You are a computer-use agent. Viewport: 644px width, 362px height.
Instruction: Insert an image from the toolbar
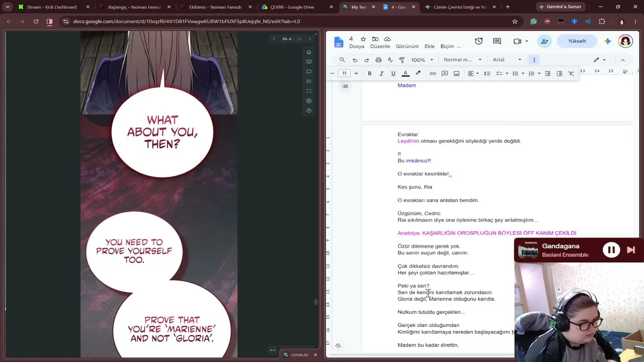456,73
